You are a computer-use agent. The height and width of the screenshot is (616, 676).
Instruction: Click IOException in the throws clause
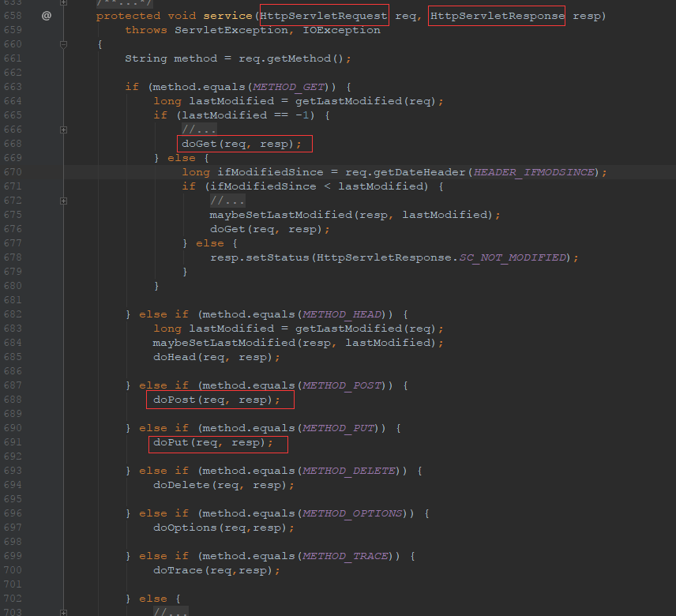pyautogui.click(x=341, y=30)
